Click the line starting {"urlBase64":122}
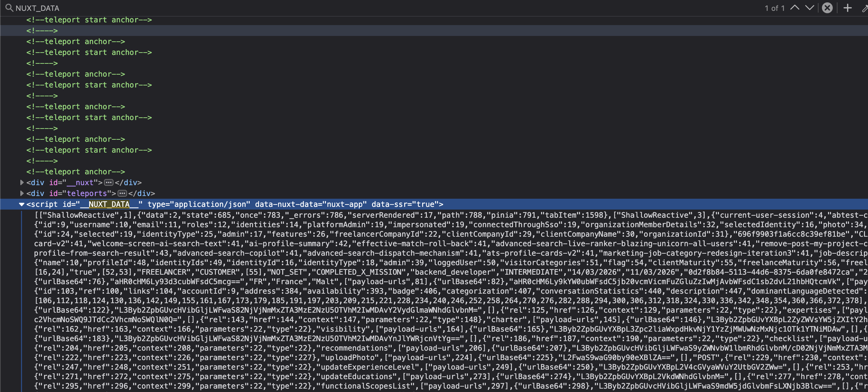Screen dimensions: 868x392 click(x=451, y=310)
